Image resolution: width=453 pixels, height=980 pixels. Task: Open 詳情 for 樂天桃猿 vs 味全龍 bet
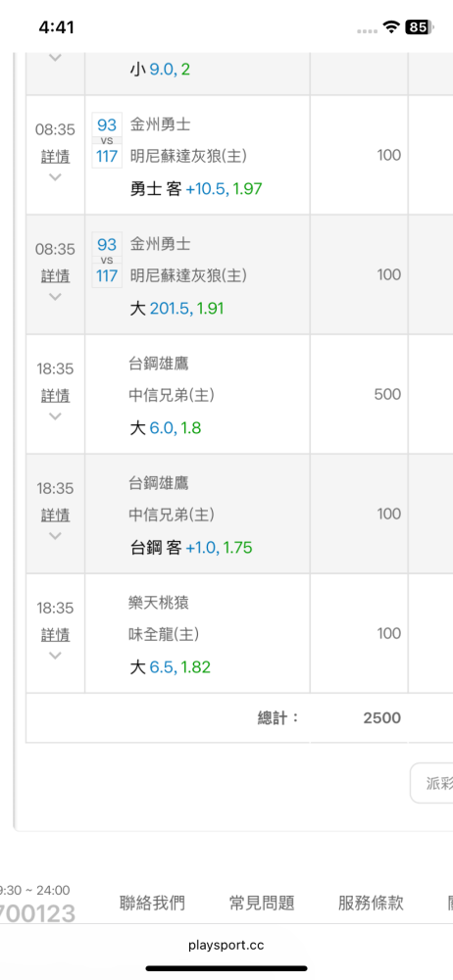pyautogui.click(x=55, y=635)
